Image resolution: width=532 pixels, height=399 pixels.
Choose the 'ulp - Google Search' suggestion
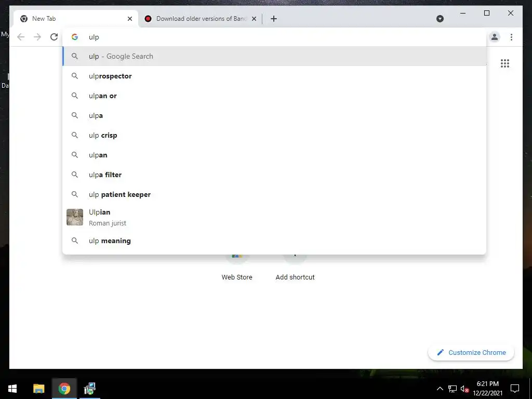tap(274, 56)
